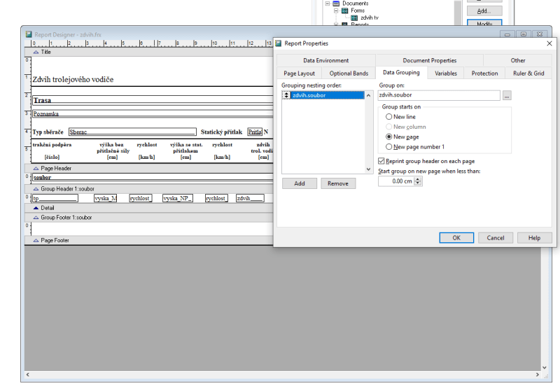Click the left arrow of Report Designer scrollbar
560x392 pixels.
pos(28,375)
